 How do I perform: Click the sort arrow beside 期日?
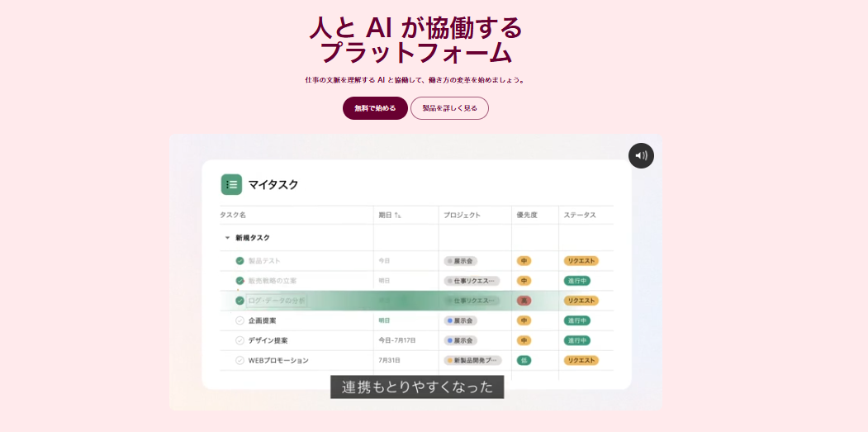click(397, 216)
